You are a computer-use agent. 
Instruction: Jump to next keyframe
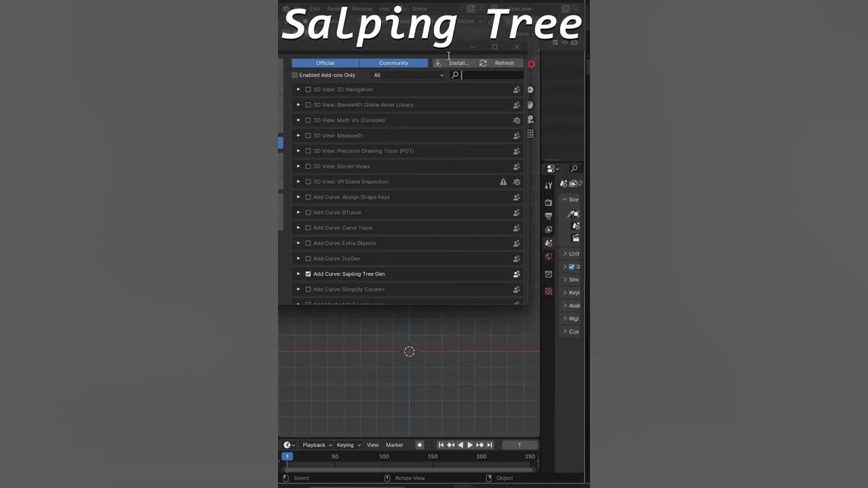click(x=480, y=445)
